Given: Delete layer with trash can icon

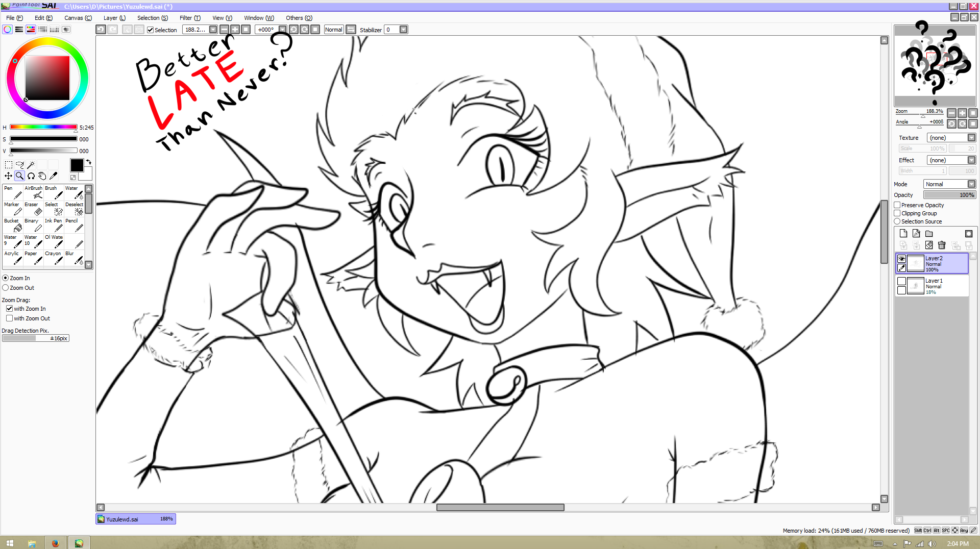Looking at the screenshot, I should pyautogui.click(x=942, y=245).
